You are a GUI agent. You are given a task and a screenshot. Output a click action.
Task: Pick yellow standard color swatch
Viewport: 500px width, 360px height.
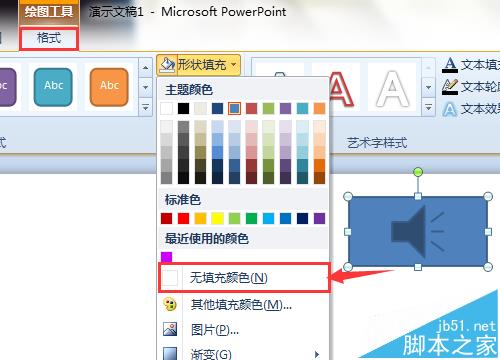217,219
